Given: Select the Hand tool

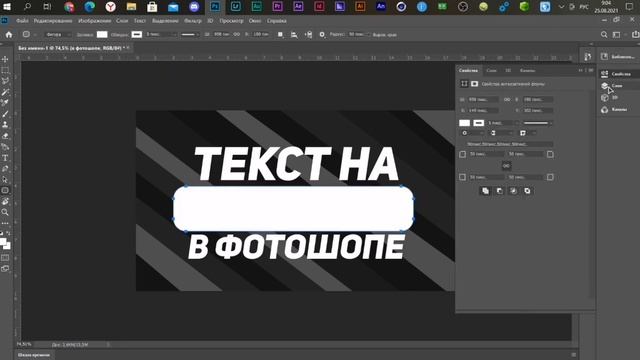Looking at the screenshot, I should [5, 201].
